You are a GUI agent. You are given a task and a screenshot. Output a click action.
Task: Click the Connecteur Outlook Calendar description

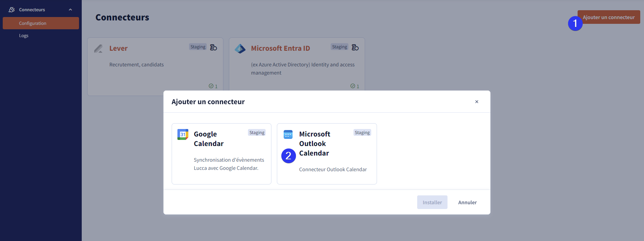coord(333,170)
